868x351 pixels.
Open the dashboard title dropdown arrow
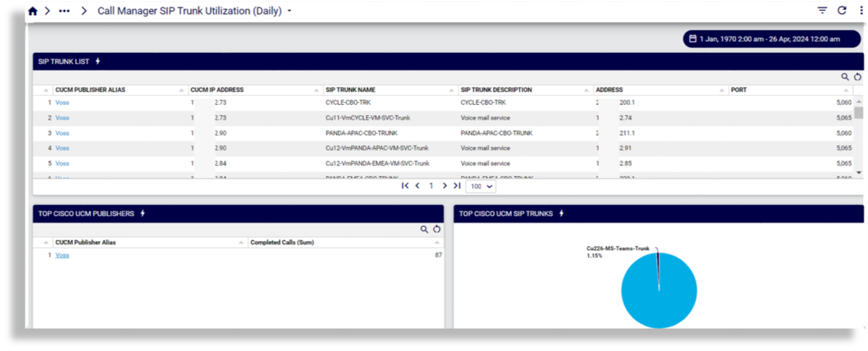click(x=289, y=10)
